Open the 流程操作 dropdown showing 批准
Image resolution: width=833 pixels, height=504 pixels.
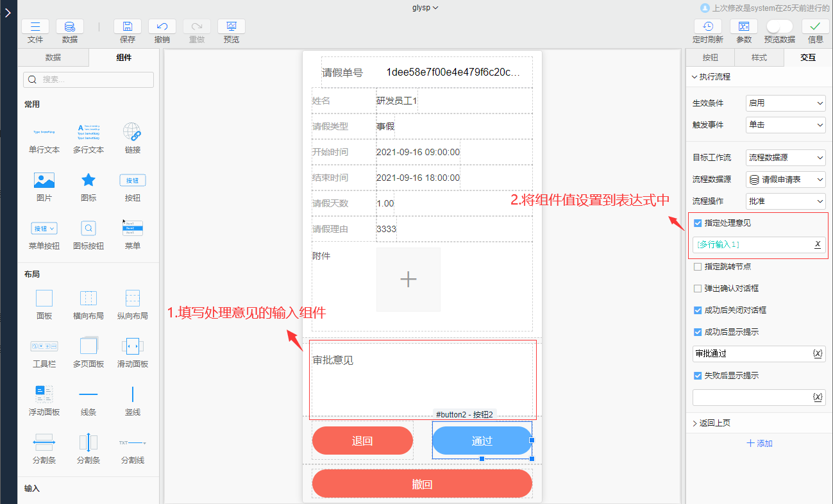[785, 200]
